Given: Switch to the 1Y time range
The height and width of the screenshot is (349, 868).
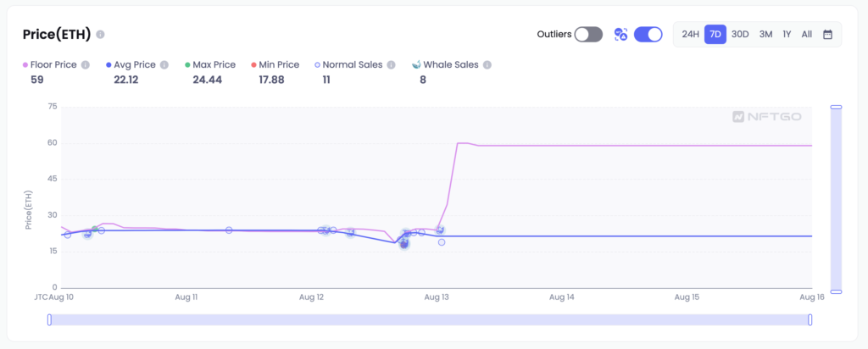Looking at the screenshot, I should 787,35.
